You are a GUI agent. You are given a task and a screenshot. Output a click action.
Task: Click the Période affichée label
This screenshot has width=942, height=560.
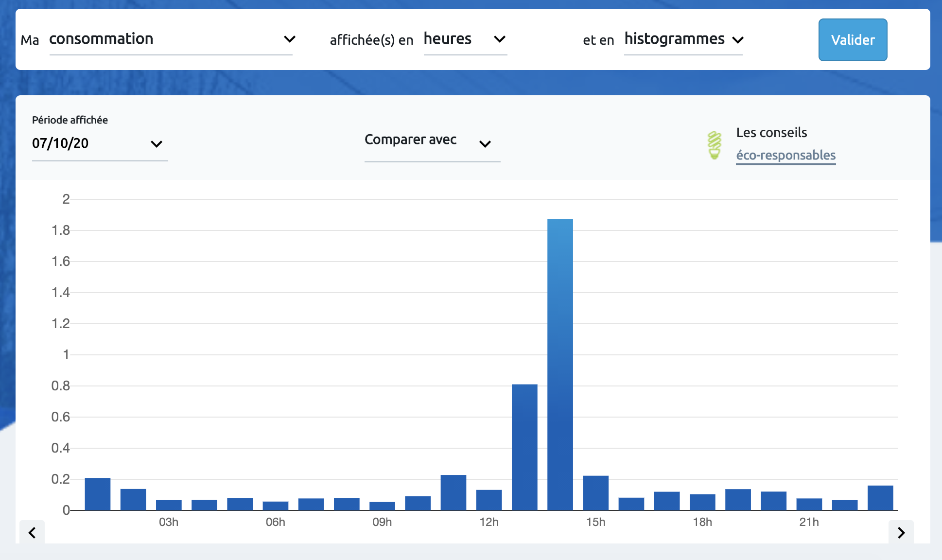pyautogui.click(x=70, y=120)
